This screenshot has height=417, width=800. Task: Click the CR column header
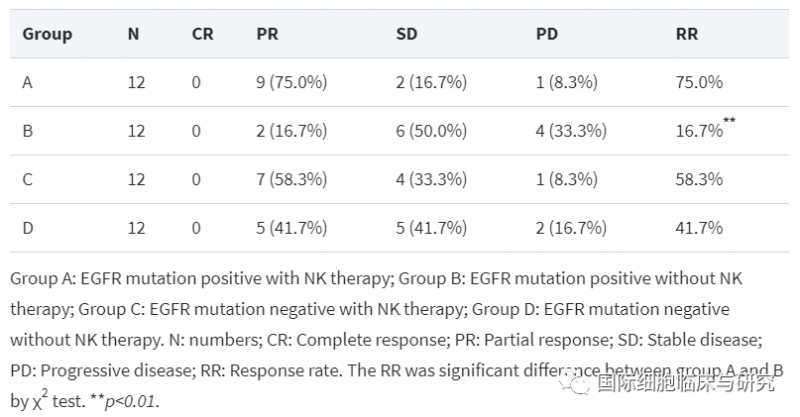click(x=203, y=34)
